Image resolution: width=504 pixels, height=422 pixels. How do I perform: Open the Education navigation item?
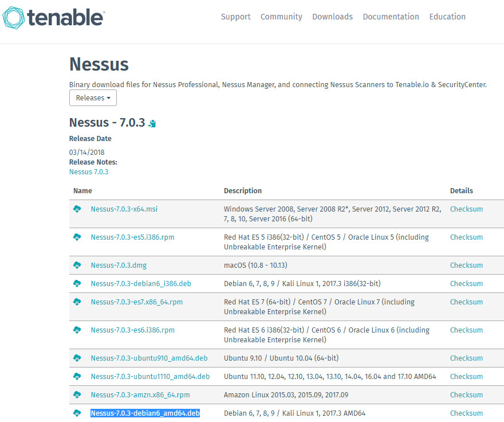[x=447, y=17]
